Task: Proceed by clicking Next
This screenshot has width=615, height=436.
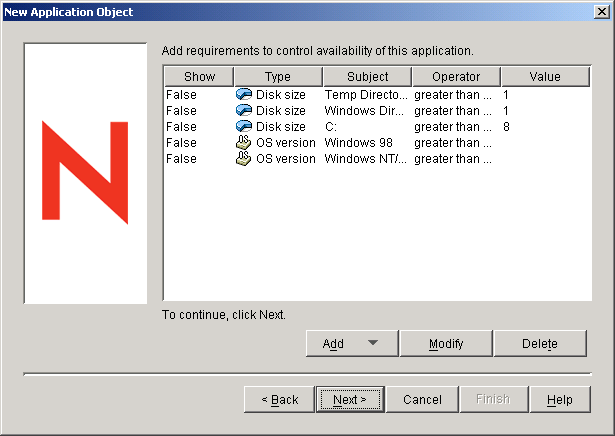Action: [350, 399]
